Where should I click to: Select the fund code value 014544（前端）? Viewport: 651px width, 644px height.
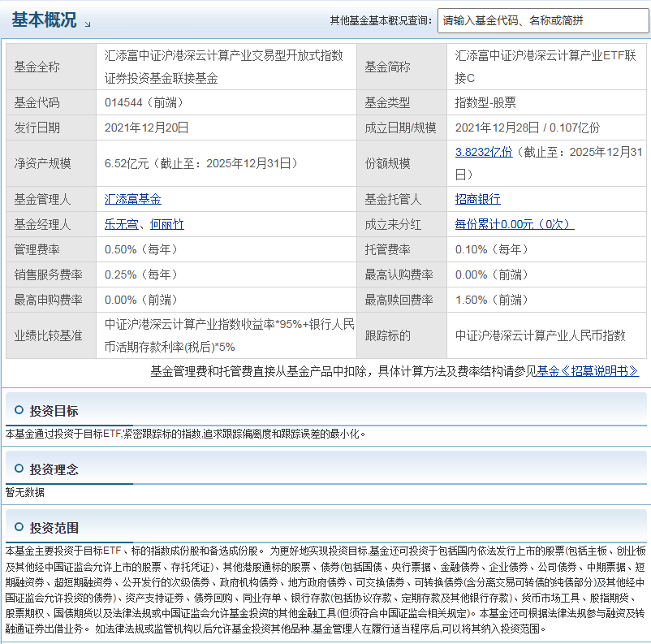[x=144, y=102]
